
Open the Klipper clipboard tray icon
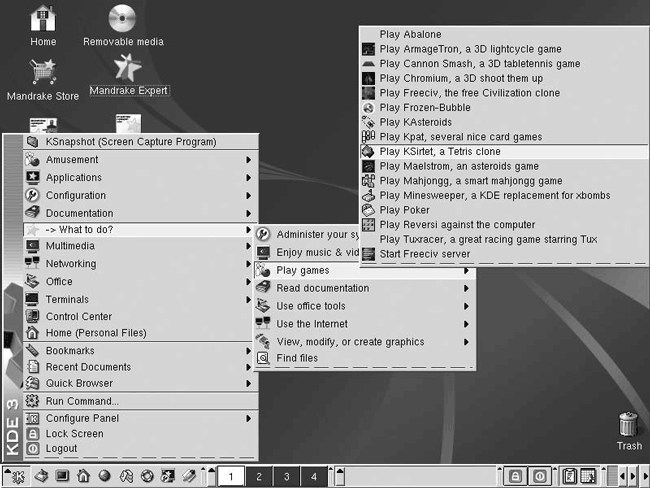click(570, 476)
